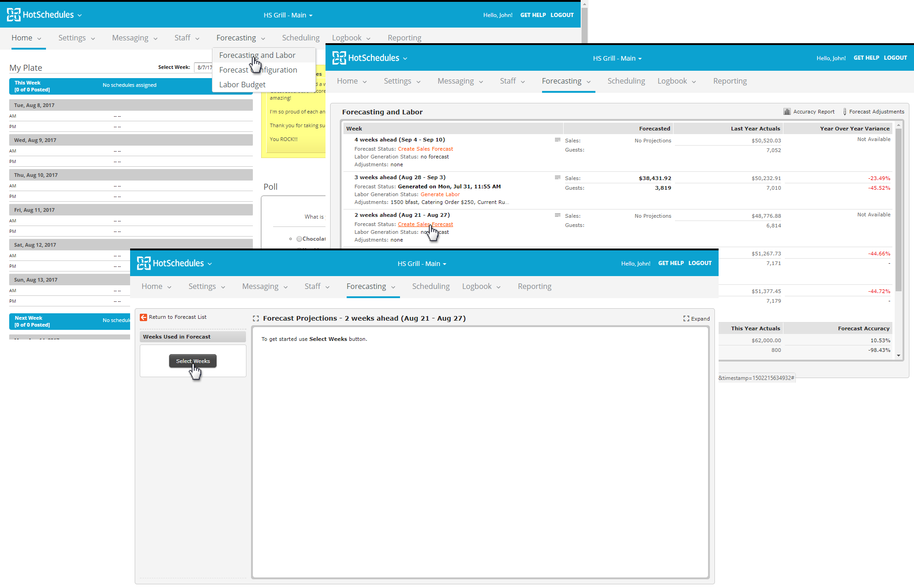Click Generate Labor for 3 weeks ahead
The width and height of the screenshot is (914, 588).
(x=440, y=194)
